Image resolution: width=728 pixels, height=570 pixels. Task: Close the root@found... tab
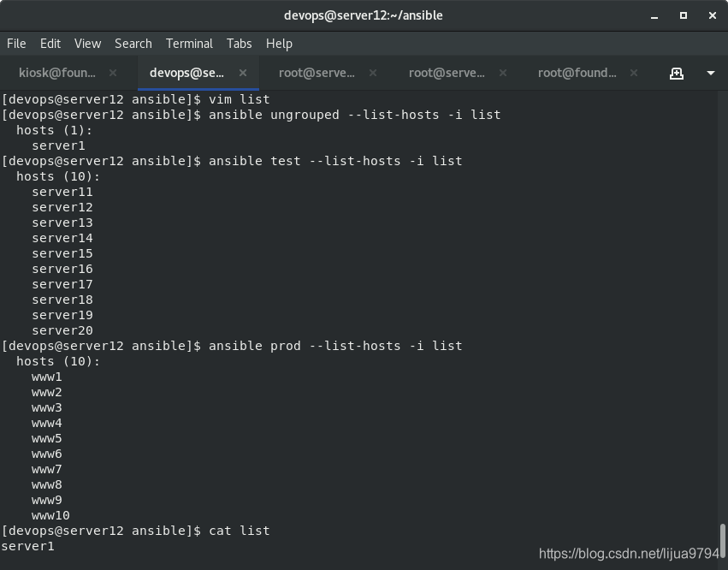pos(634,73)
